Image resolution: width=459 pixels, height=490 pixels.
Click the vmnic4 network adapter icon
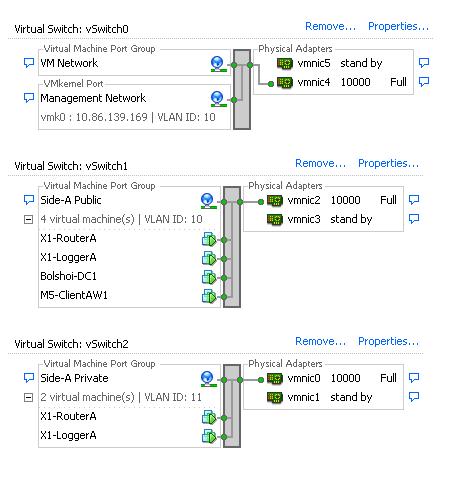285,82
